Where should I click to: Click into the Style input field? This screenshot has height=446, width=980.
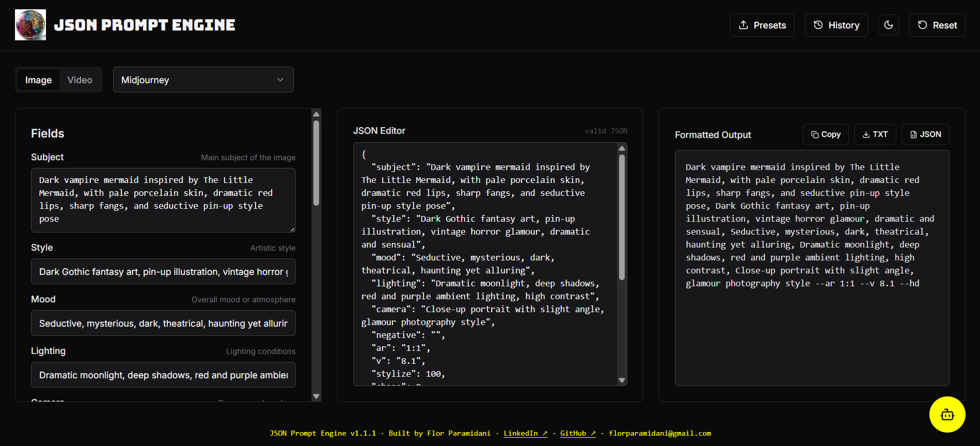tap(163, 271)
